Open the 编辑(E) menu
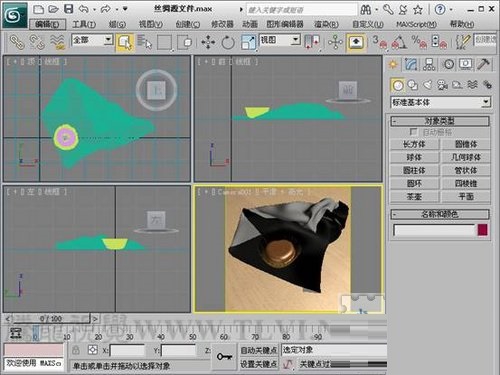 tap(47, 24)
